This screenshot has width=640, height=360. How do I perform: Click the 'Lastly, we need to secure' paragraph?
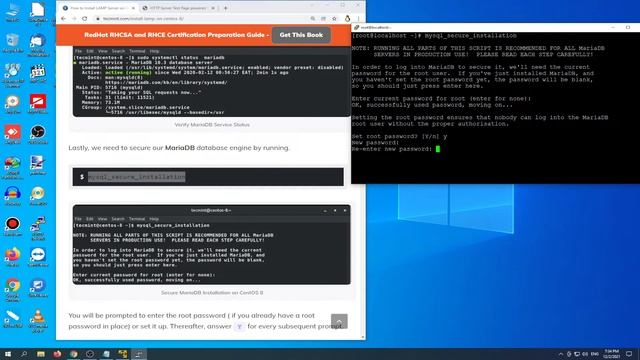179,148
